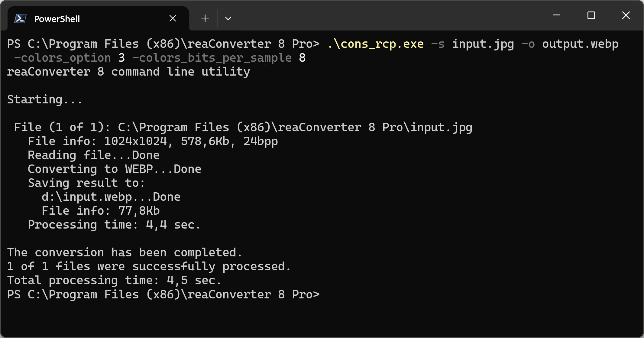Select the PowerShell tab title

pos(57,19)
